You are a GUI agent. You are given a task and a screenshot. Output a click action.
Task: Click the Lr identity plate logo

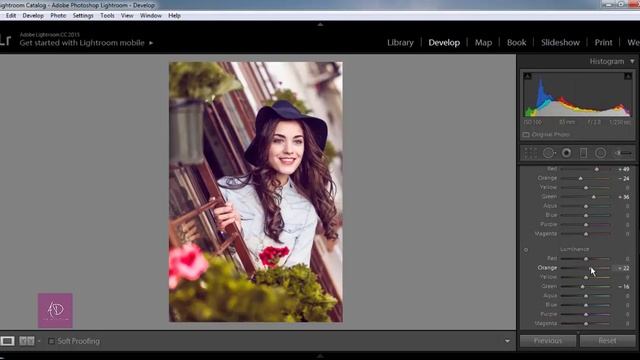coord(5,40)
